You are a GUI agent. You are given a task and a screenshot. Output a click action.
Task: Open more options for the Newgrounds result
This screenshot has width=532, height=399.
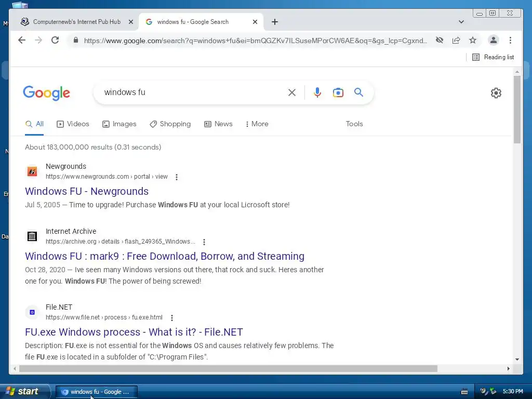pos(177,177)
